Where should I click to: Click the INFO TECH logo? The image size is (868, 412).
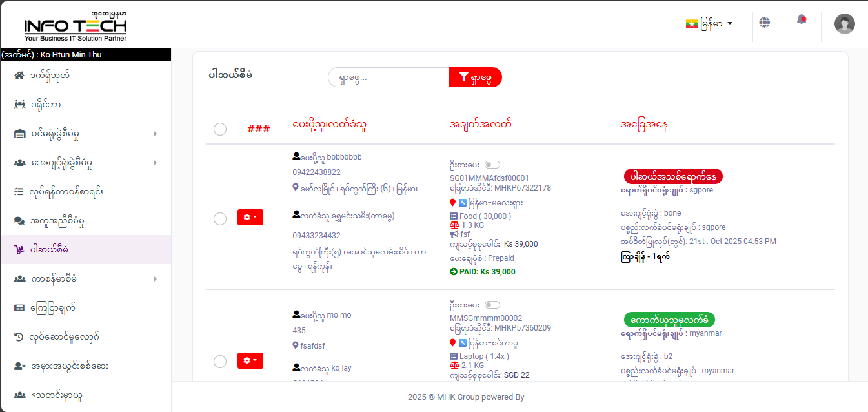coord(74,25)
